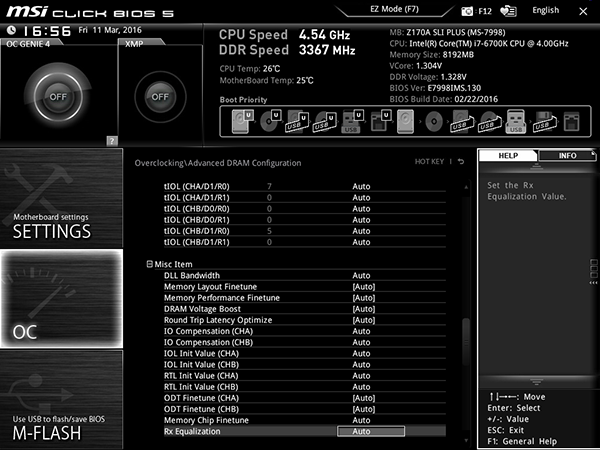Toggle the OC GENIE 4 OFF knob
This screenshot has height=450, width=600.
[58, 97]
